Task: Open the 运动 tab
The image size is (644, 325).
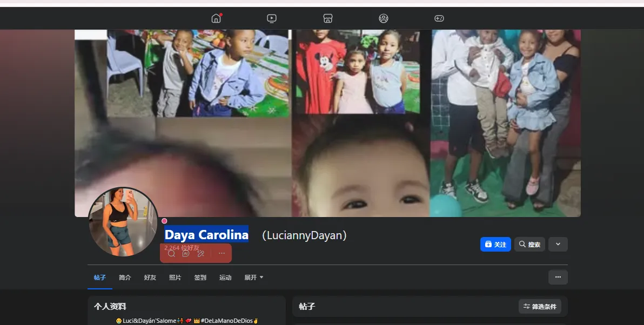Action: pos(225,277)
